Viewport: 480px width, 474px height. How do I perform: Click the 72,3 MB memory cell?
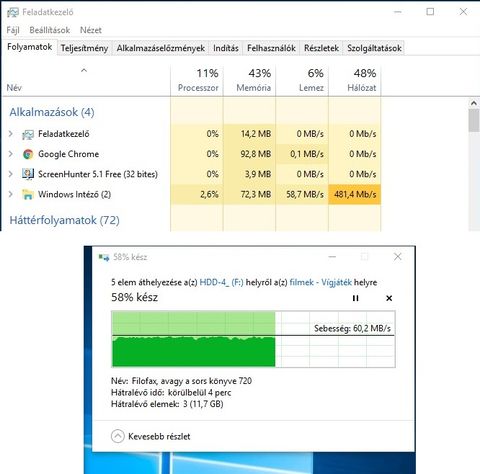pyautogui.click(x=249, y=194)
